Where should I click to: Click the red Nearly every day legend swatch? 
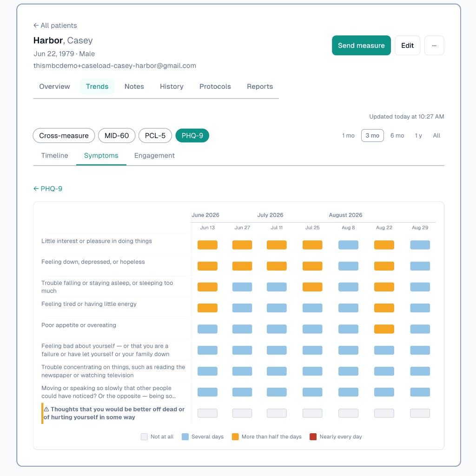pos(313,436)
